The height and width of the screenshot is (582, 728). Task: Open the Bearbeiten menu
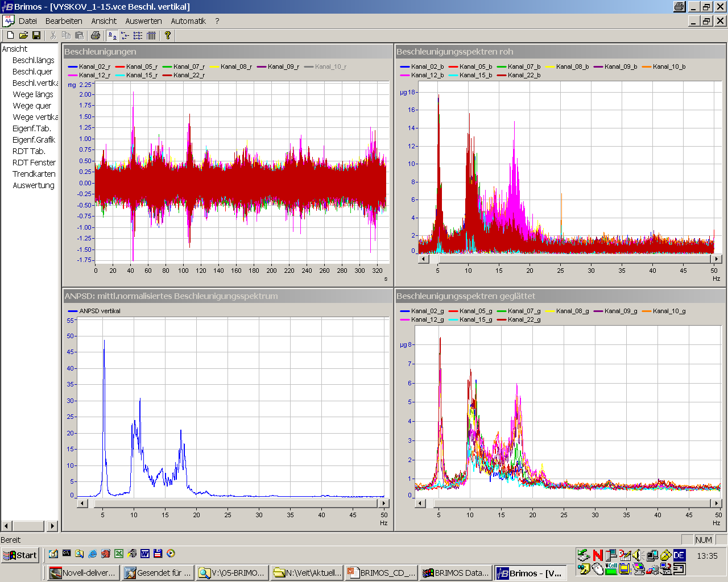(x=64, y=21)
